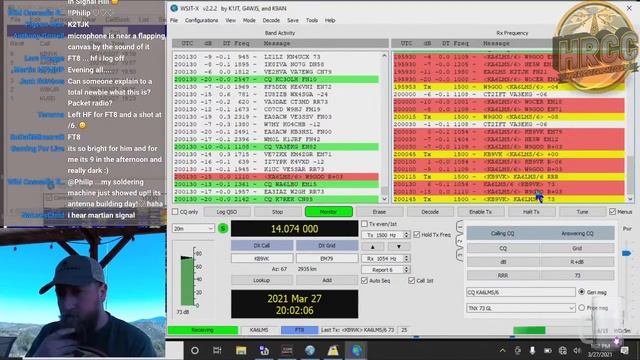
Task: Click the Tx frequency up arrow button
Action: (373, 247)
